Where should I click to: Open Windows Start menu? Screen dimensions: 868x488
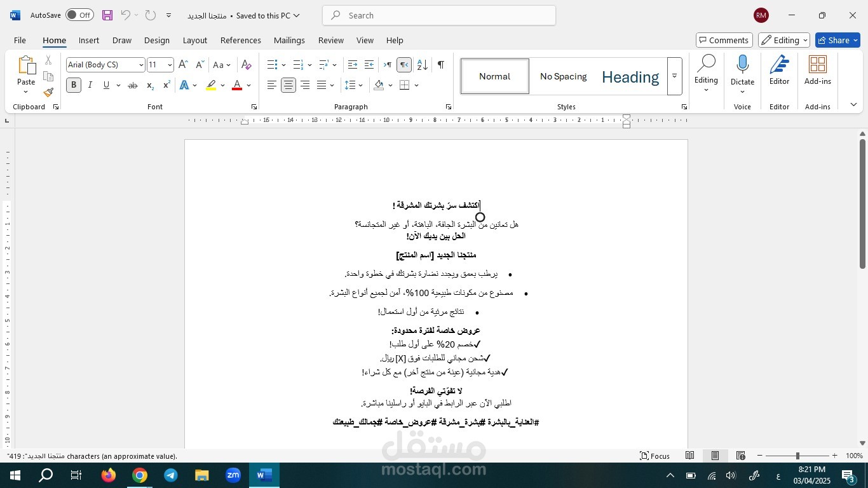[x=15, y=475]
